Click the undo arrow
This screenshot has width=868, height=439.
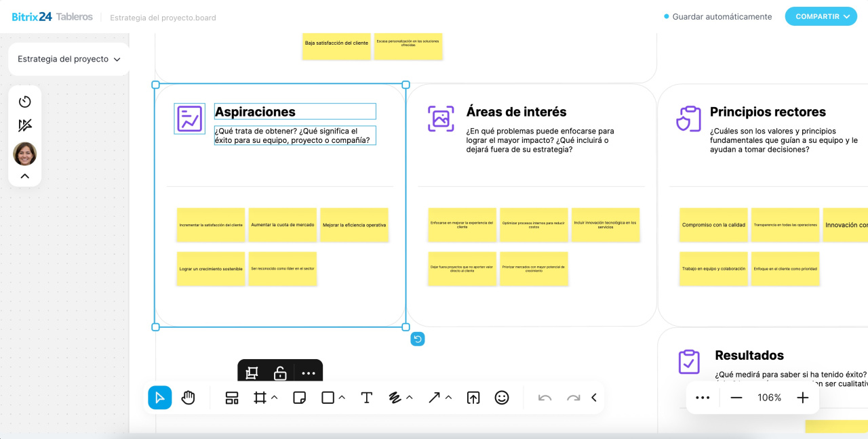click(545, 398)
